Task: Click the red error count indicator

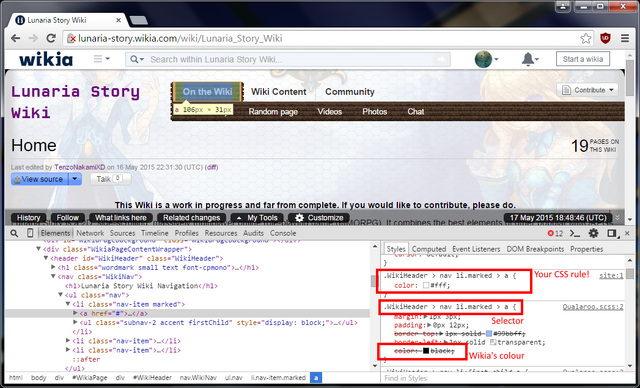Action: [x=555, y=233]
